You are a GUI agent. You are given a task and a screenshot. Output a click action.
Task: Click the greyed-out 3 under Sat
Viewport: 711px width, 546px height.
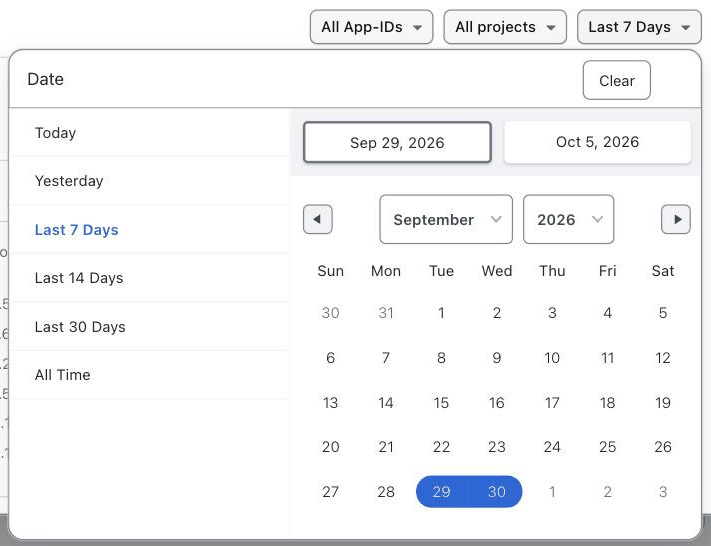pos(663,492)
